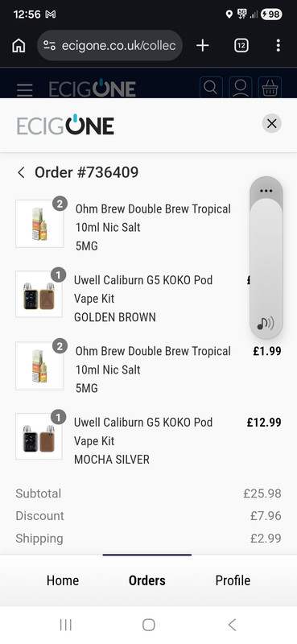Tap the Android system back button
Image resolution: width=297 pixels, height=644 pixels.
232,625
